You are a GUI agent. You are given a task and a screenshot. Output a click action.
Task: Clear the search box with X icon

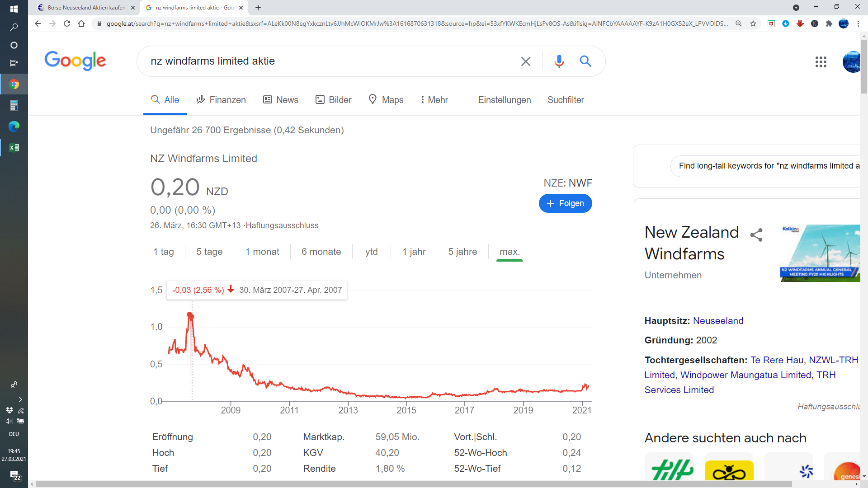[x=525, y=61]
